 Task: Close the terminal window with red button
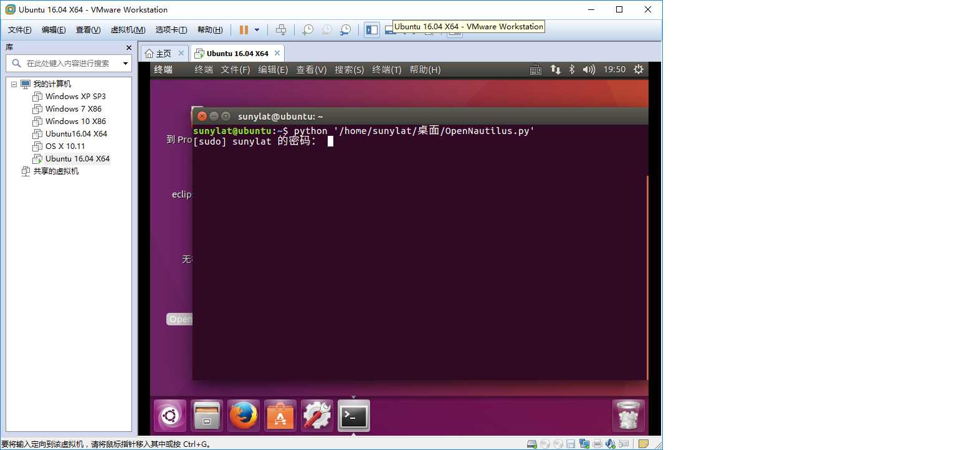click(202, 116)
